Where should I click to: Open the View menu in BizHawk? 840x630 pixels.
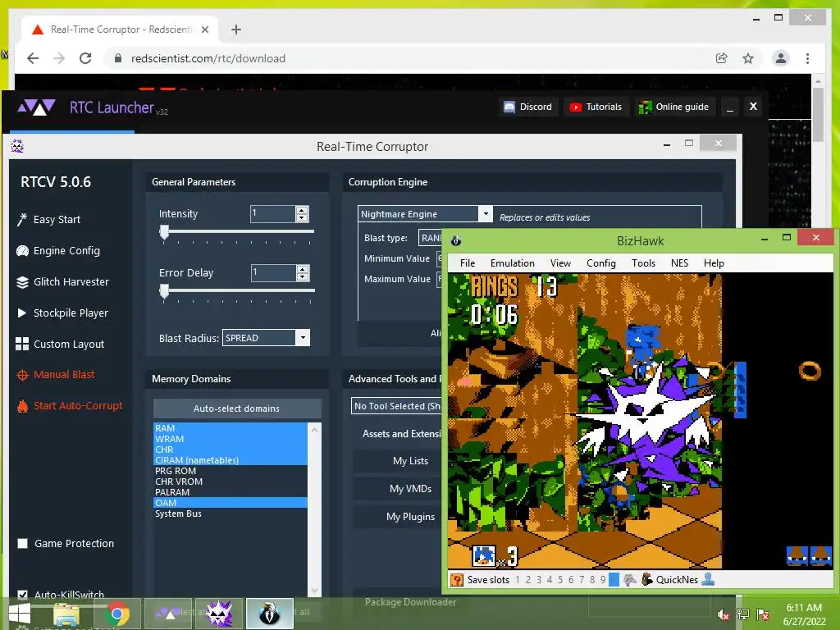(x=560, y=263)
